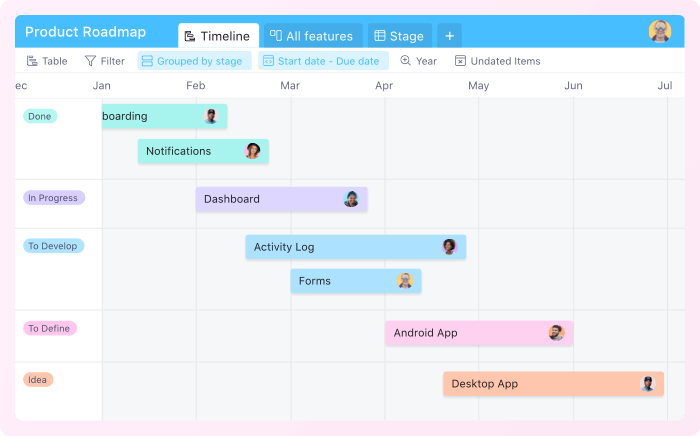Click assignee avatar on Notifications bar
The image size is (700, 436).
click(253, 151)
